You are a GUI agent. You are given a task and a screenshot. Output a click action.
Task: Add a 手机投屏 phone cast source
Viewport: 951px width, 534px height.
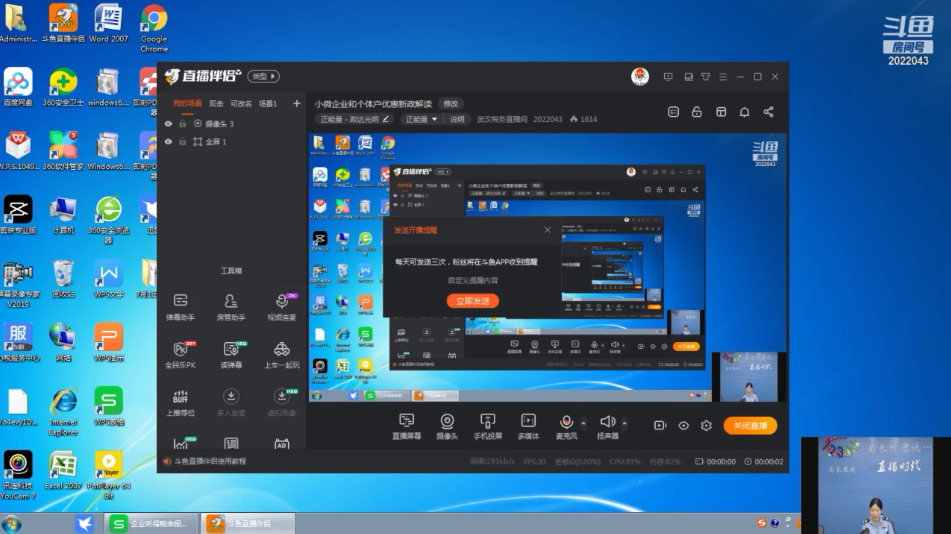(x=488, y=426)
